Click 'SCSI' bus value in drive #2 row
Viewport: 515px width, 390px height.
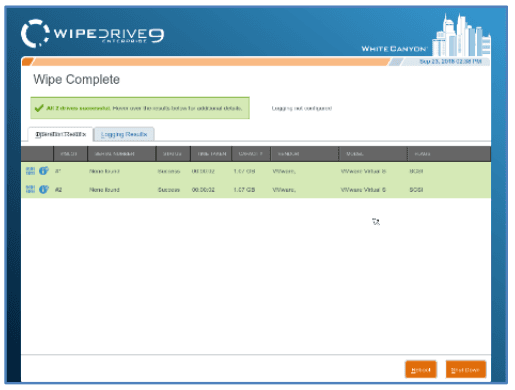pos(416,190)
